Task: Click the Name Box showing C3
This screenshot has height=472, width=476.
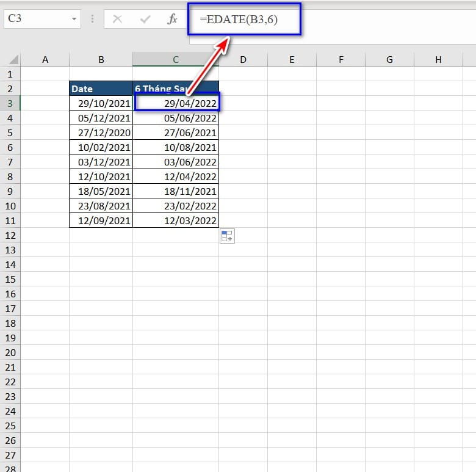Action: (37, 19)
